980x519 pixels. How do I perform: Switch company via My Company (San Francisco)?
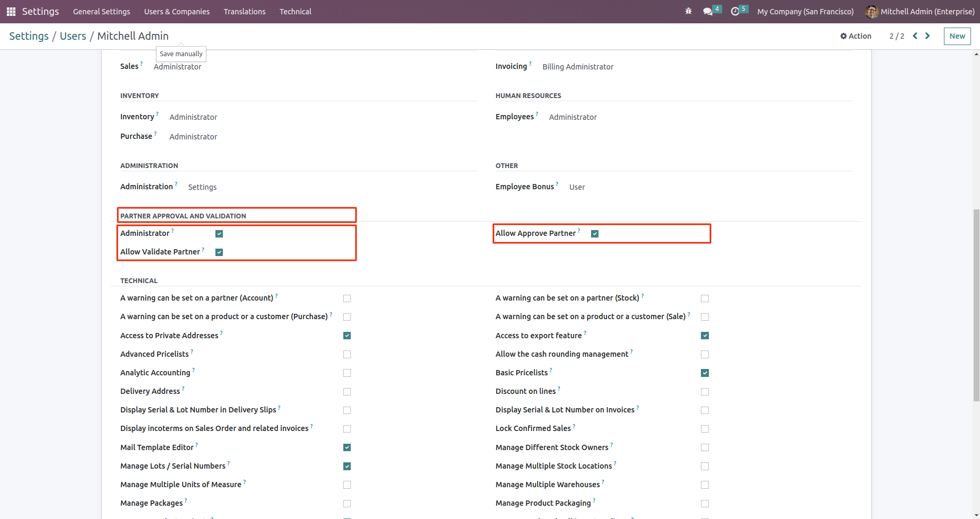tap(805, 12)
